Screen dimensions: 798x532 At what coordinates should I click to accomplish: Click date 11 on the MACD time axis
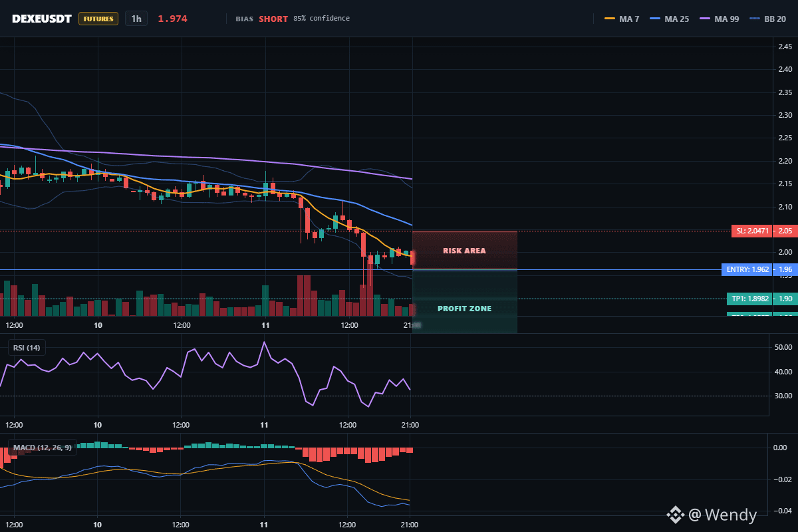click(265, 525)
